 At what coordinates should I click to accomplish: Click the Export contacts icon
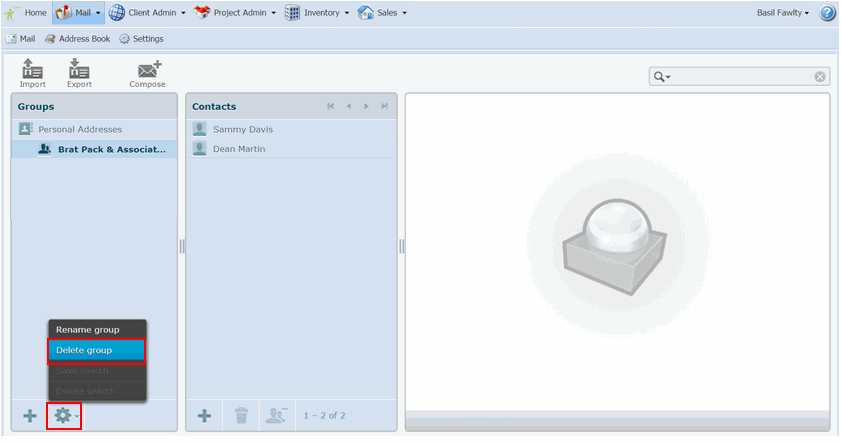pos(79,73)
